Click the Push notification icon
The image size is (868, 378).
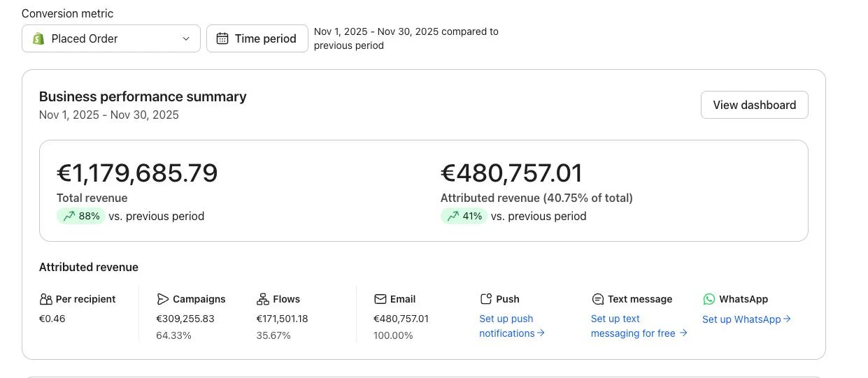[x=486, y=299]
